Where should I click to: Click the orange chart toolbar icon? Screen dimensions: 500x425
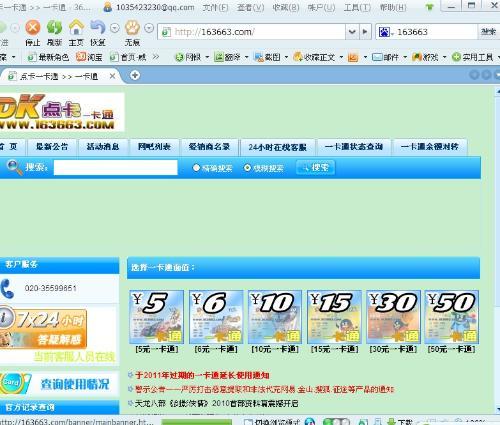(353, 57)
